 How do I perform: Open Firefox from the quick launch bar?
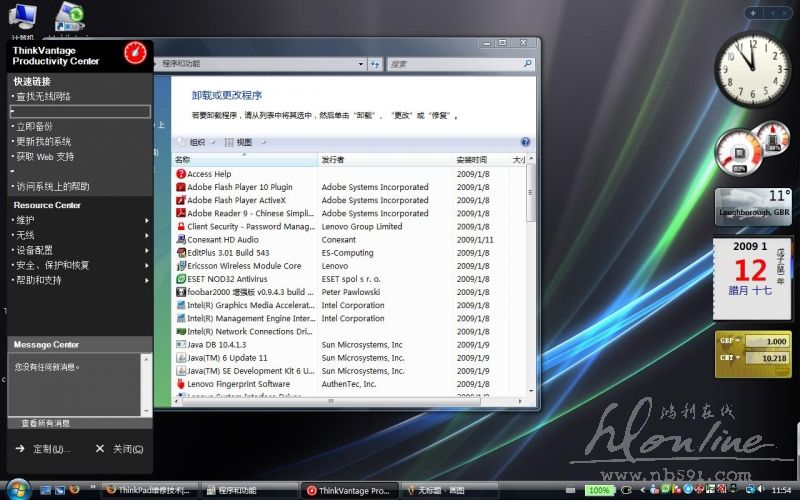pyautogui.click(x=74, y=490)
